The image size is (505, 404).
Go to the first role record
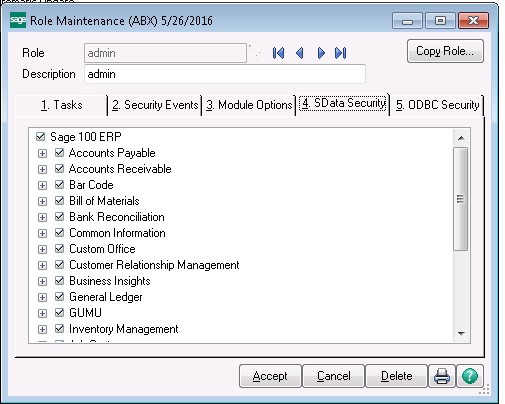[278, 53]
